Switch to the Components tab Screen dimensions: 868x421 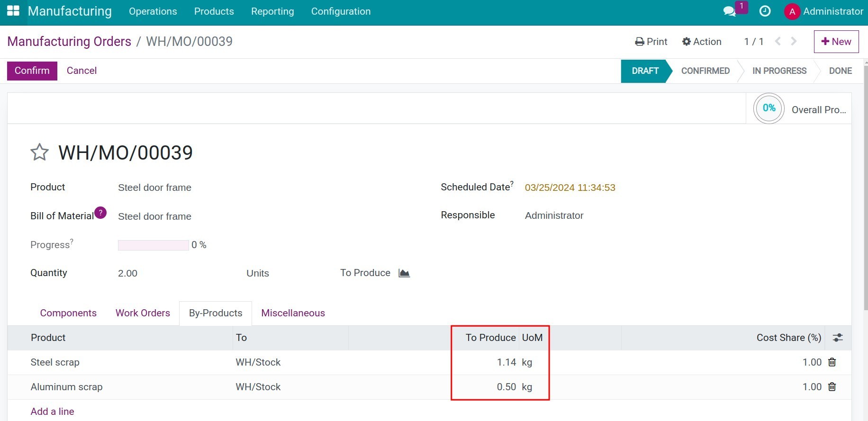pos(68,313)
